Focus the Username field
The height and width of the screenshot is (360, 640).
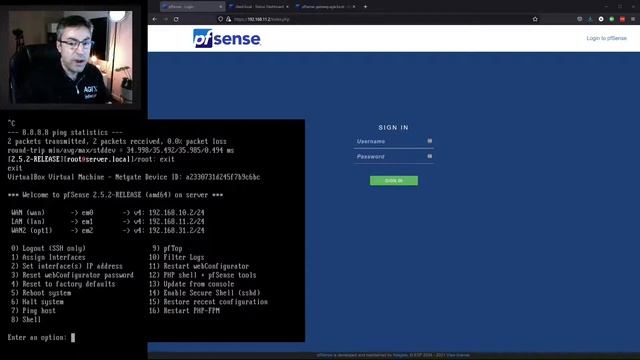[x=393, y=141]
